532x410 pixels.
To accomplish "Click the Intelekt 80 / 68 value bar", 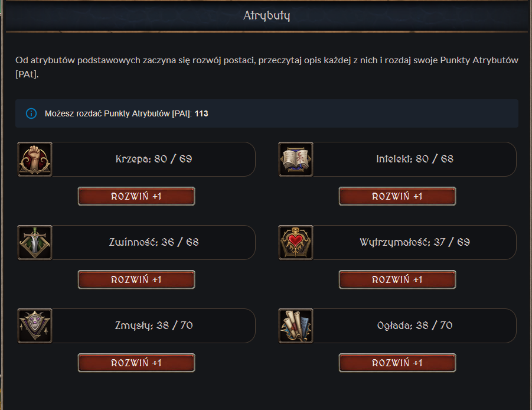I will (x=414, y=159).
